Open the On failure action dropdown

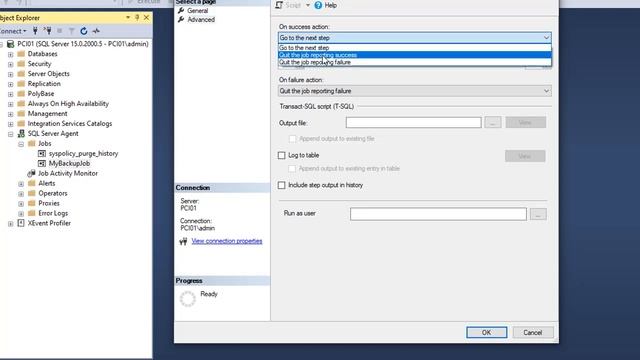[x=546, y=91]
